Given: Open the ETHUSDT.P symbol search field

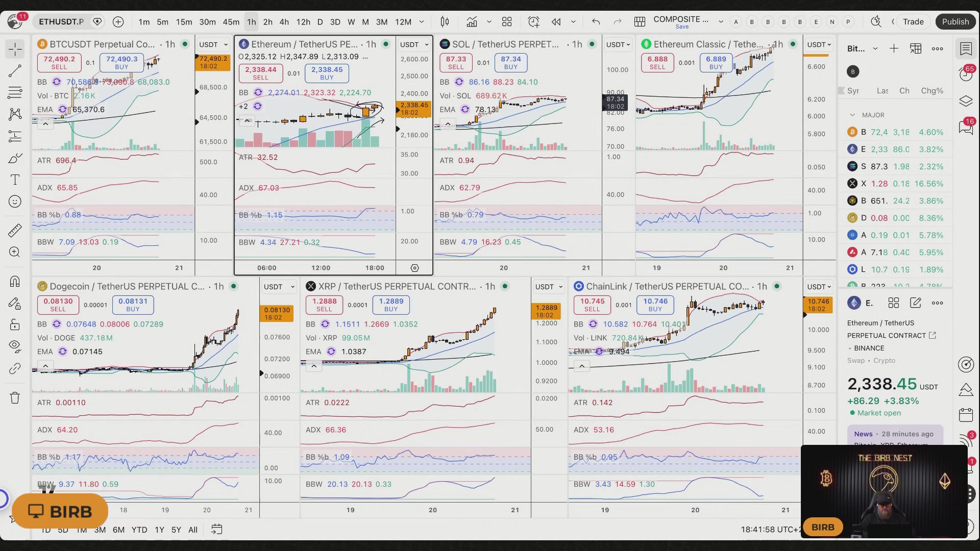Looking at the screenshot, I should tap(61, 22).
